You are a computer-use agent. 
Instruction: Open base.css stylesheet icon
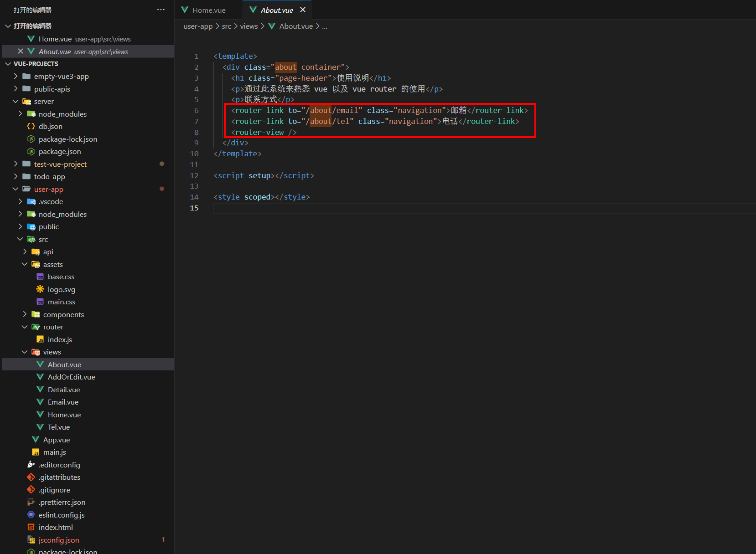(40, 277)
